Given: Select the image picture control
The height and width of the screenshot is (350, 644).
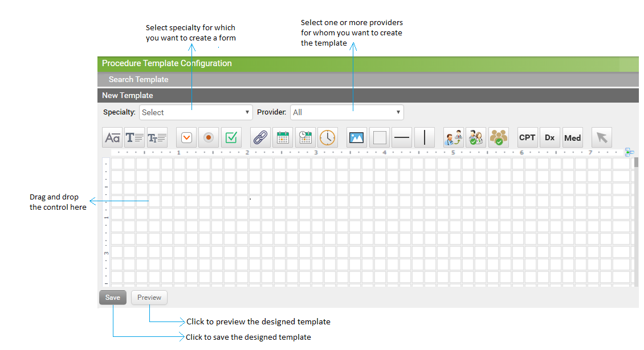Looking at the screenshot, I should [x=357, y=137].
